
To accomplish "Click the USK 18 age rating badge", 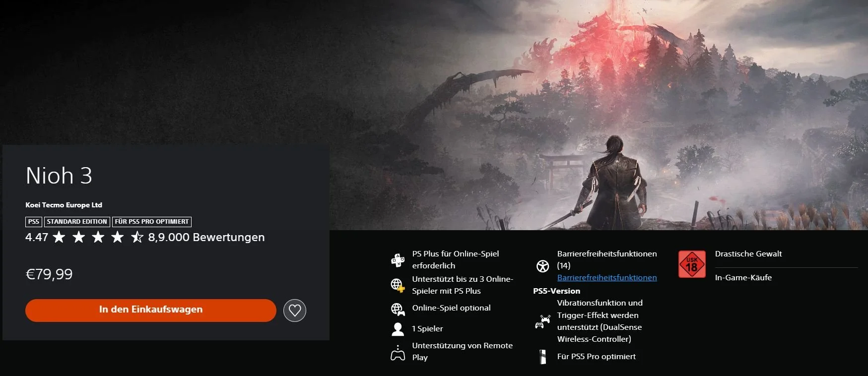I will click(x=692, y=264).
